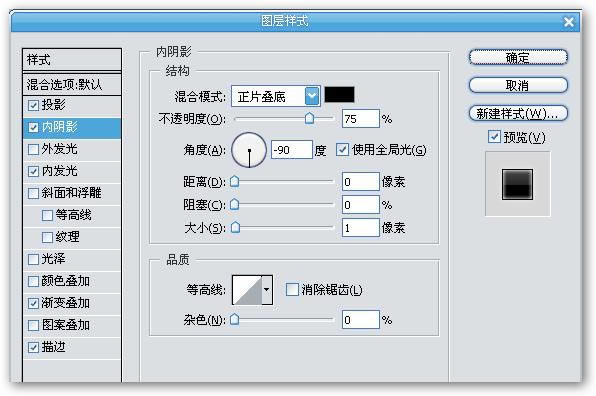596x396 pixels.
Task: Enable 消除锯齿 checkbox
Action: point(292,289)
